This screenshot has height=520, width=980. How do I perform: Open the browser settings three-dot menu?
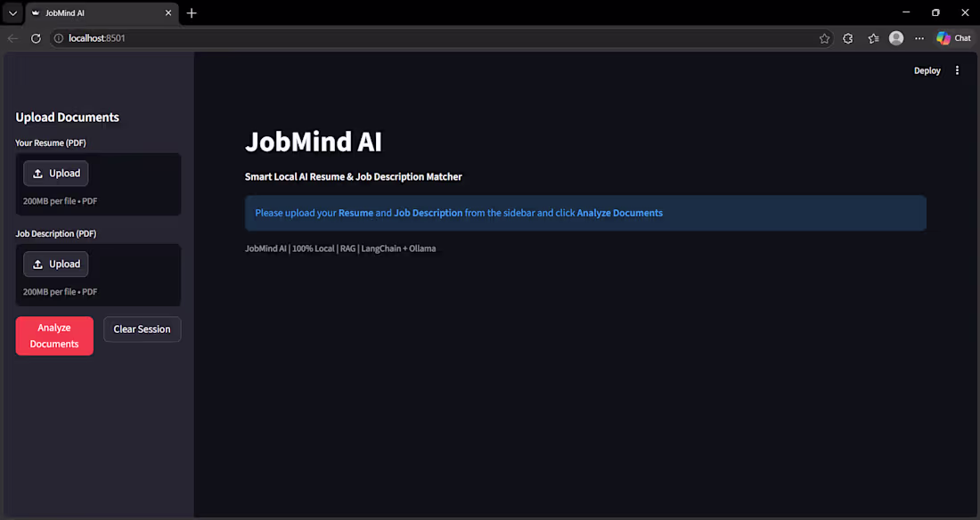[x=919, y=37]
